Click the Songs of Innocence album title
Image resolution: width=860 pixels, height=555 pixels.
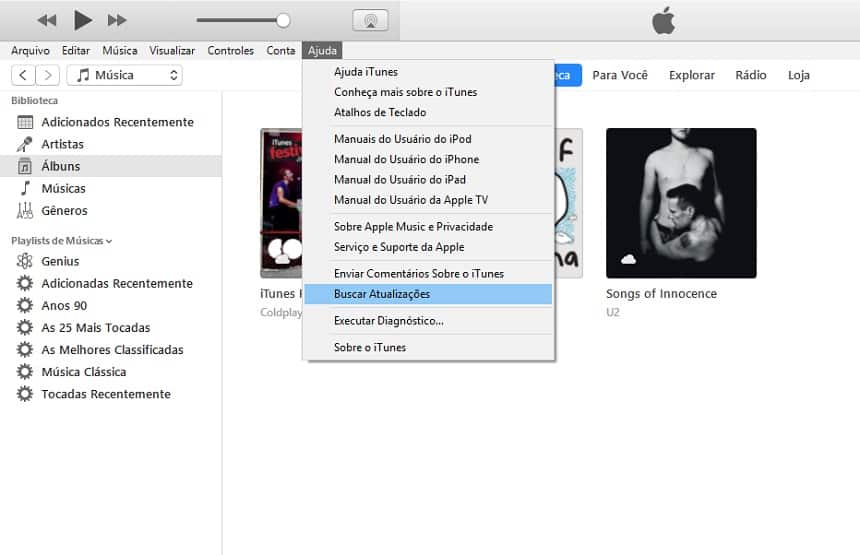coord(661,294)
